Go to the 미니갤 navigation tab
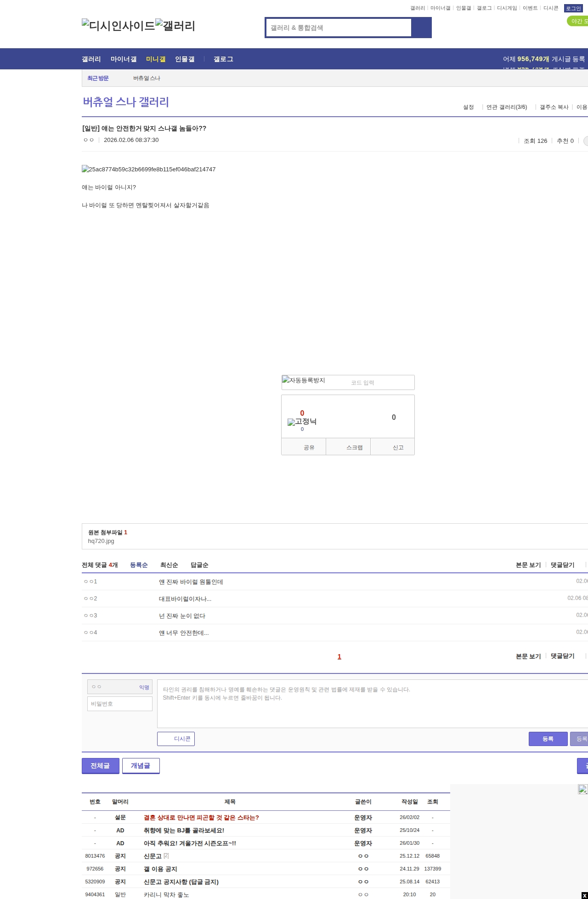Image resolution: width=588 pixels, height=899 pixels. pyautogui.click(x=155, y=59)
